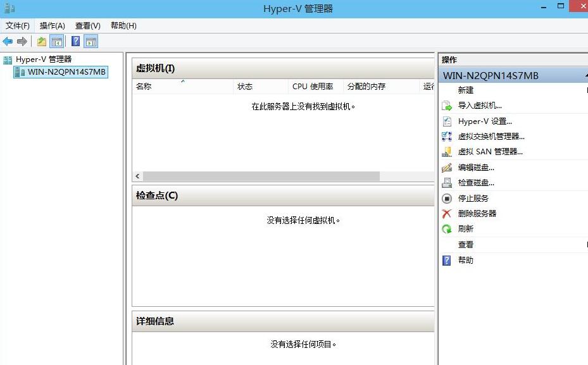
Task: Select Hyper-V 管理器 root tree node
Action: tap(44, 59)
